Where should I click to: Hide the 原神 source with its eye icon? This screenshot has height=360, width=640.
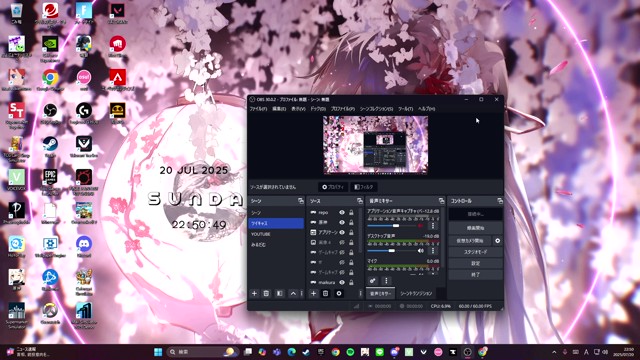[342, 222]
